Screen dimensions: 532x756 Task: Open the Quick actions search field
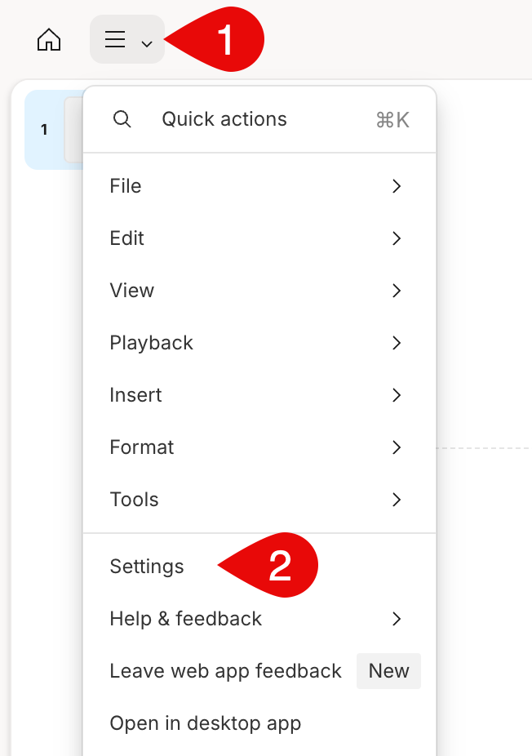[224, 119]
